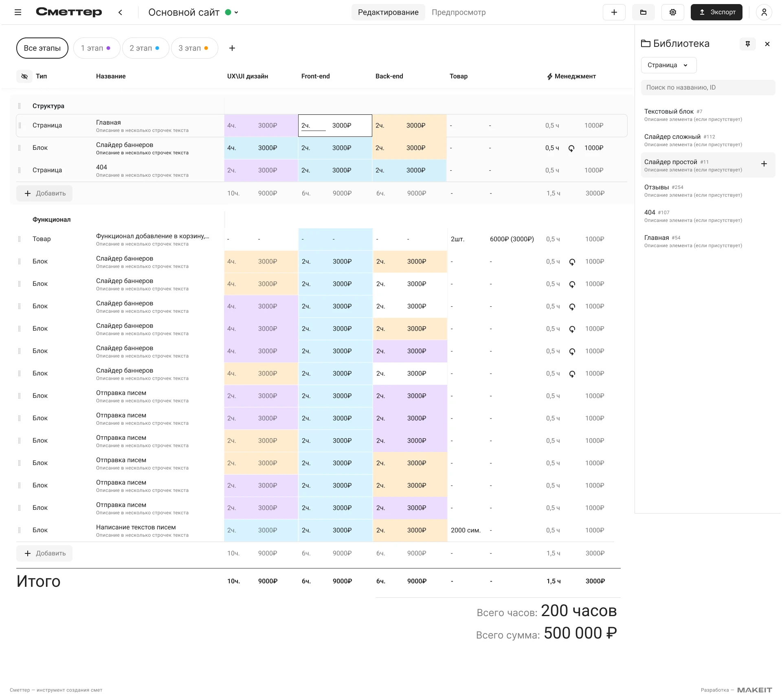This screenshot has width=782, height=700.
Task: Click blue UX cell of Написание текстов row
Action: 261,530
